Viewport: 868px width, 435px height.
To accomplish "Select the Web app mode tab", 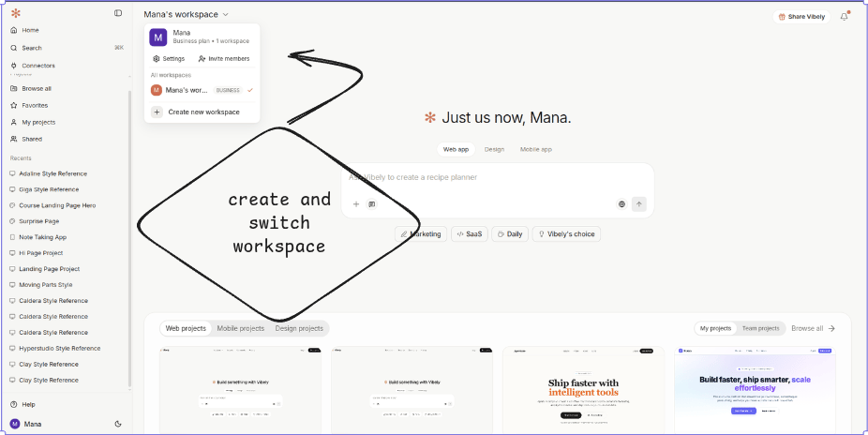I will (456, 149).
